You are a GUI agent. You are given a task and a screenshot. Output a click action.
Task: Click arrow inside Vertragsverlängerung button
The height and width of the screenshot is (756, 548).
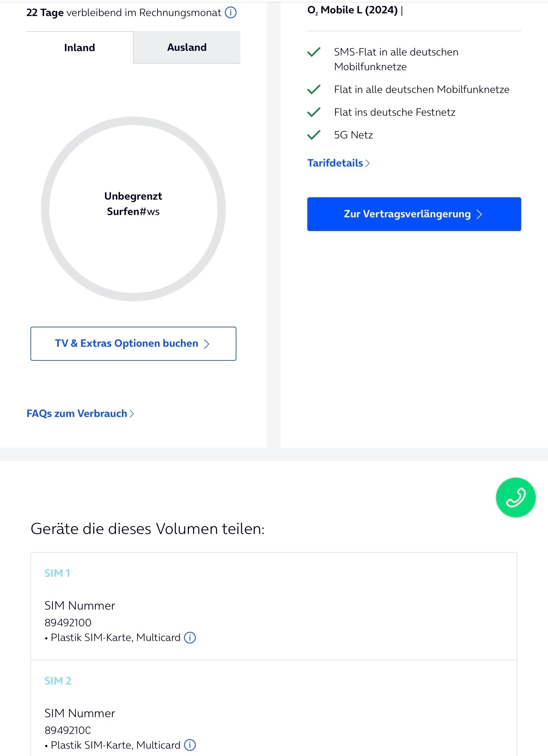pos(479,214)
